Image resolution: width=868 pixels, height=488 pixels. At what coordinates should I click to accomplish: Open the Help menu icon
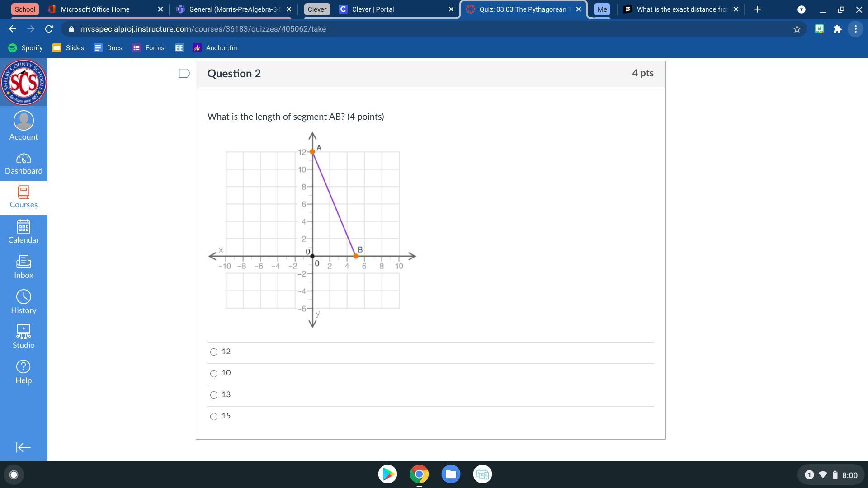pyautogui.click(x=24, y=372)
